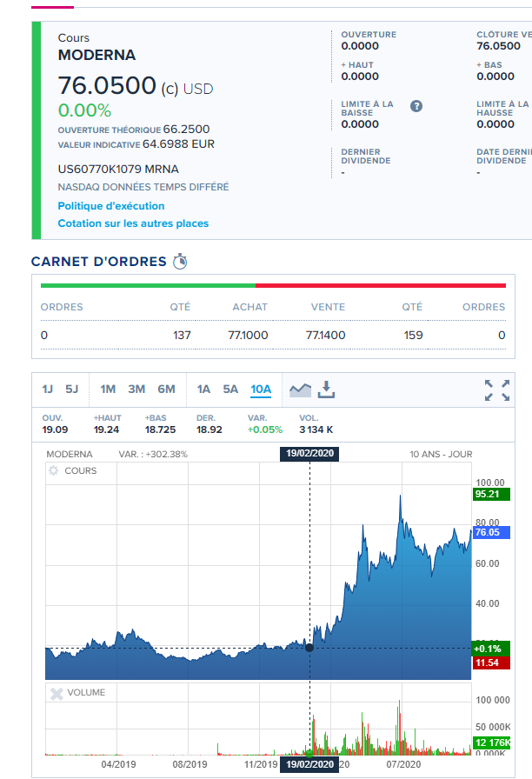Expand the chart to fullscreen
532x779 pixels.
(497, 390)
